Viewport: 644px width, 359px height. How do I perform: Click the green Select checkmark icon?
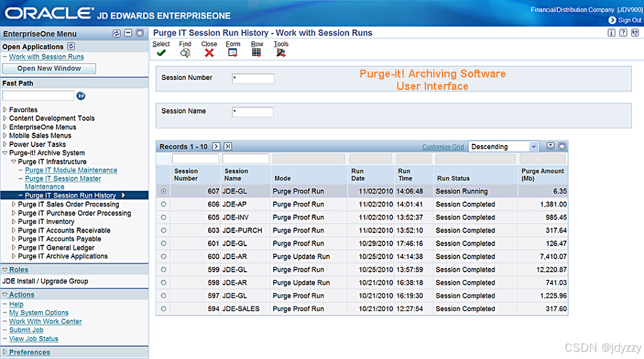[161, 53]
